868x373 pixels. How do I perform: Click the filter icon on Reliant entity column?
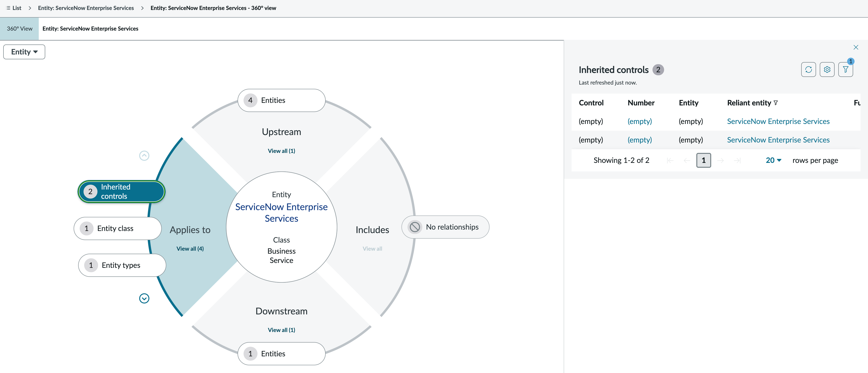[x=776, y=103]
